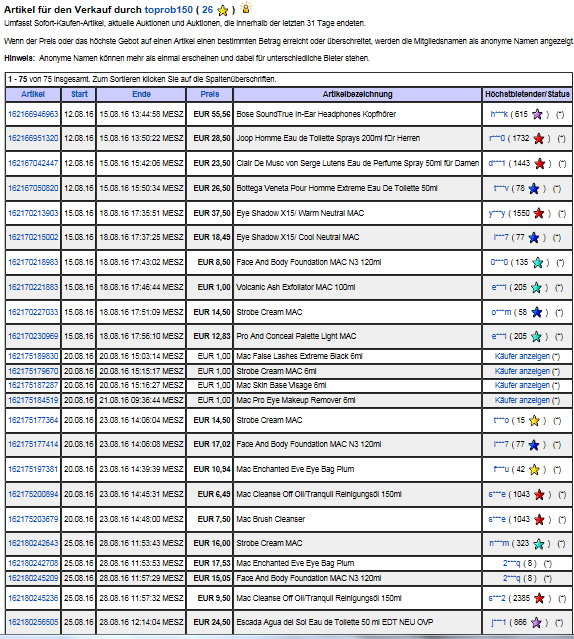
Task: Click red star in Clair De Musc row
Action: 539,163
